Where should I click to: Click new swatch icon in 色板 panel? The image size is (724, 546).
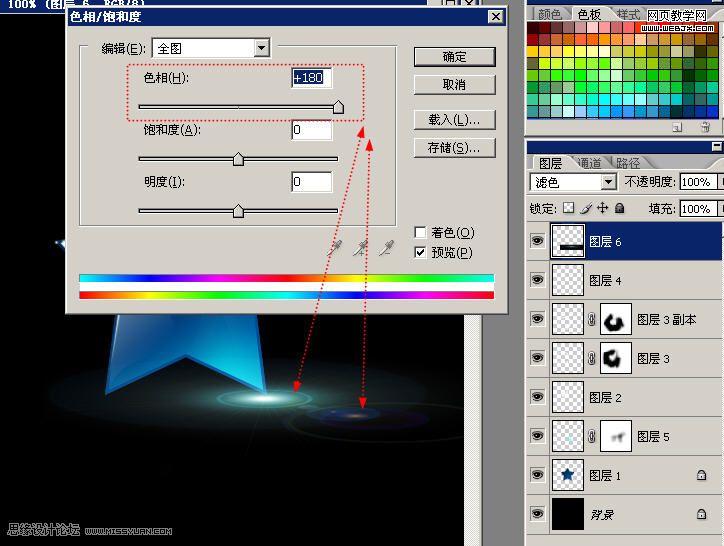tap(677, 127)
